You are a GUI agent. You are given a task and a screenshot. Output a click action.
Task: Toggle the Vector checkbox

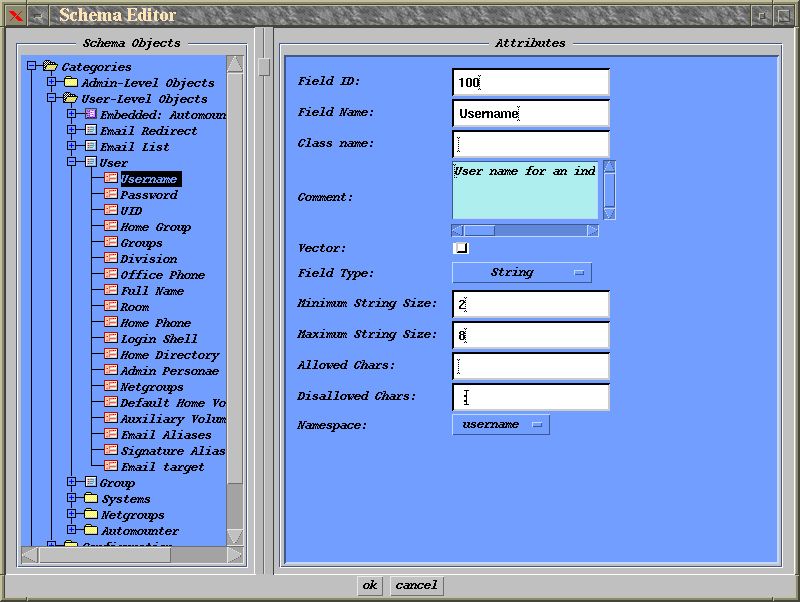point(461,248)
